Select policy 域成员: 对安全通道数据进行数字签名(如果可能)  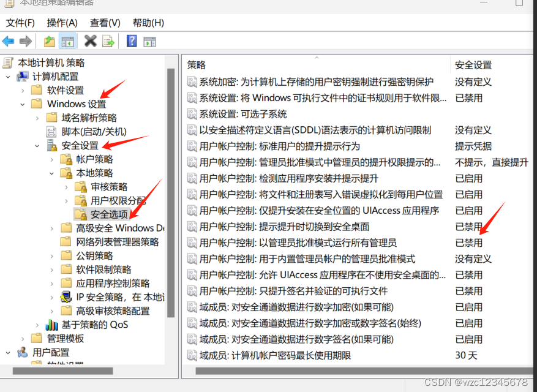pos(296,339)
